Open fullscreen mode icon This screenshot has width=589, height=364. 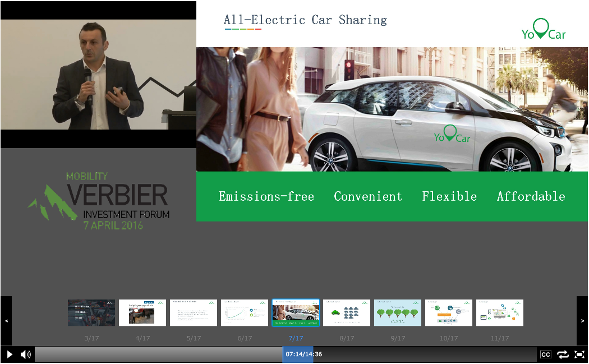(x=579, y=354)
